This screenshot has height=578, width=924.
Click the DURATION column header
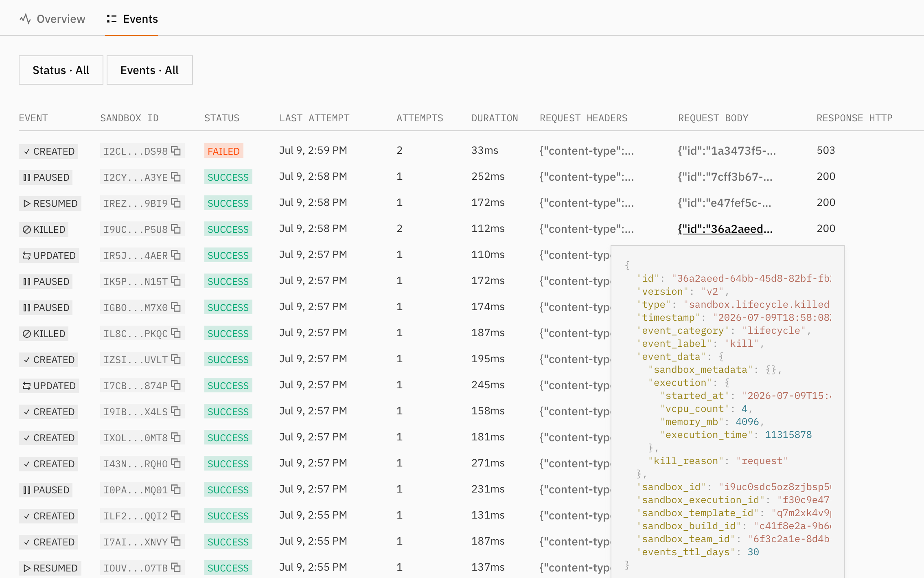(495, 118)
